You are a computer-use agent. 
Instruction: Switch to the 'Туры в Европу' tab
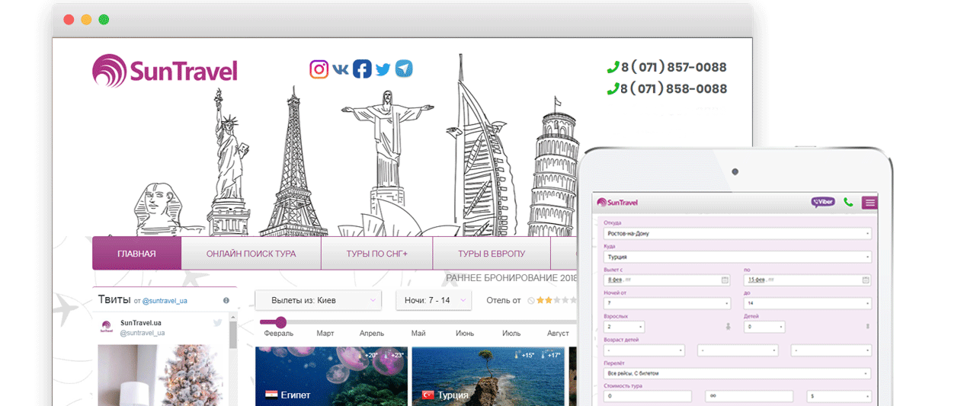[x=492, y=254]
